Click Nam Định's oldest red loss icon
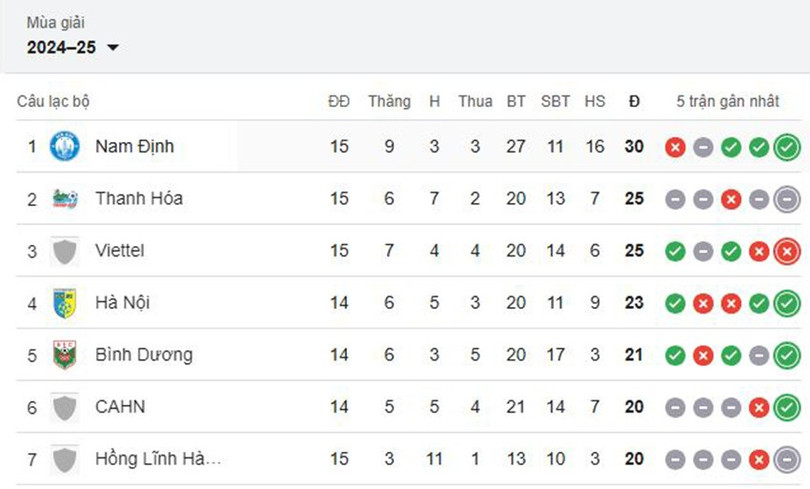This screenshot has height=489, width=810. [675, 147]
